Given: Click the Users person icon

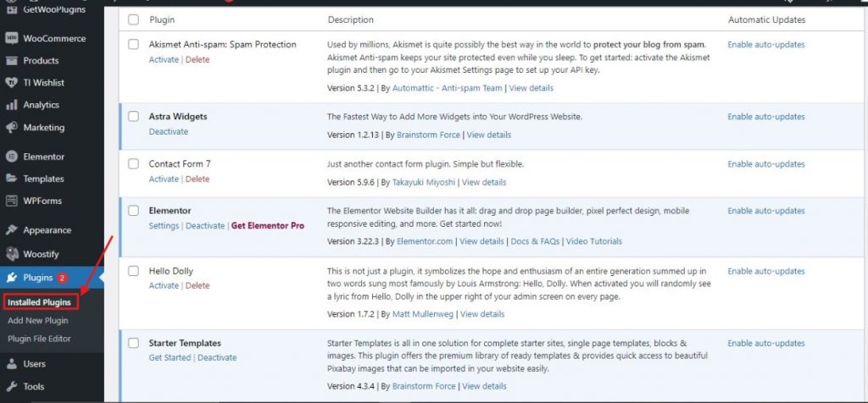Looking at the screenshot, I should point(12,364).
